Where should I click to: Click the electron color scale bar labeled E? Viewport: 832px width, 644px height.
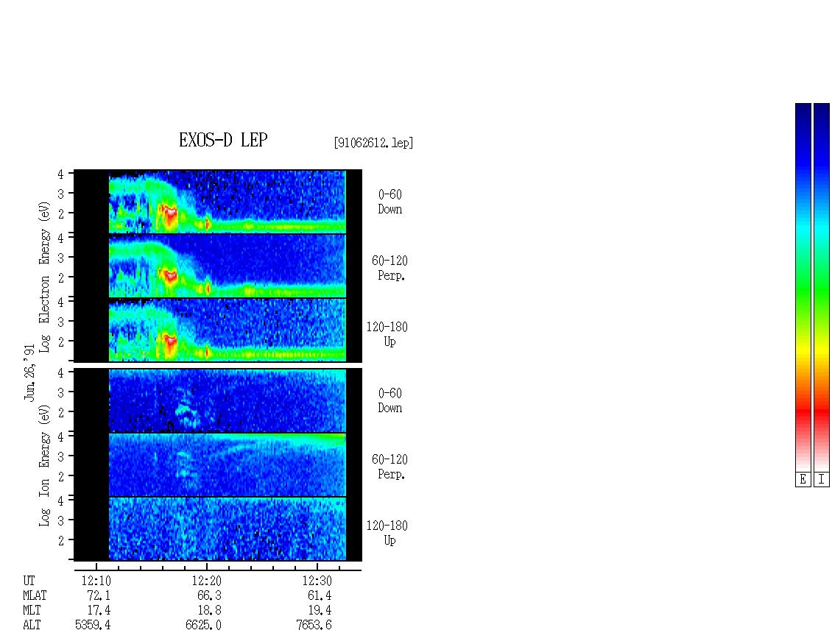point(803,287)
